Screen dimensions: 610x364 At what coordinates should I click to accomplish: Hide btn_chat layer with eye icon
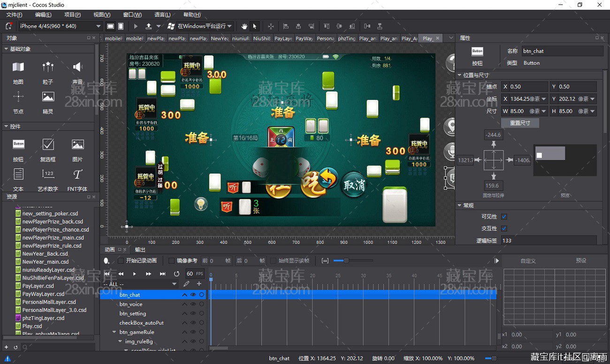[x=193, y=295]
